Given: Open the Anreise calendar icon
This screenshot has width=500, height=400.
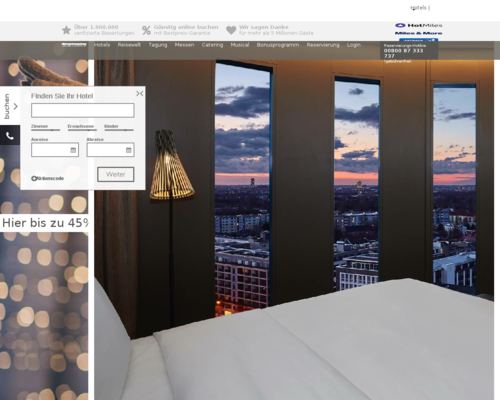Looking at the screenshot, I should point(73,150).
